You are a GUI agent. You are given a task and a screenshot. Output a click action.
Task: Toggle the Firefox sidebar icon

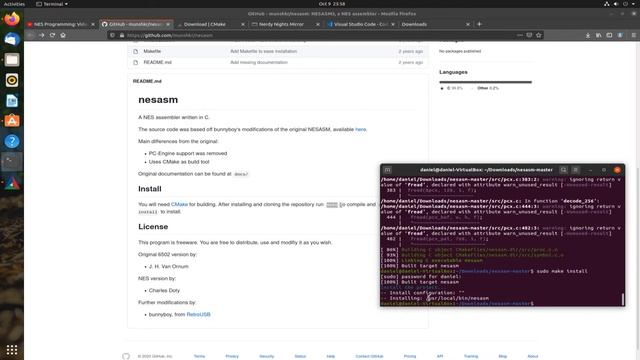(609, 35)
